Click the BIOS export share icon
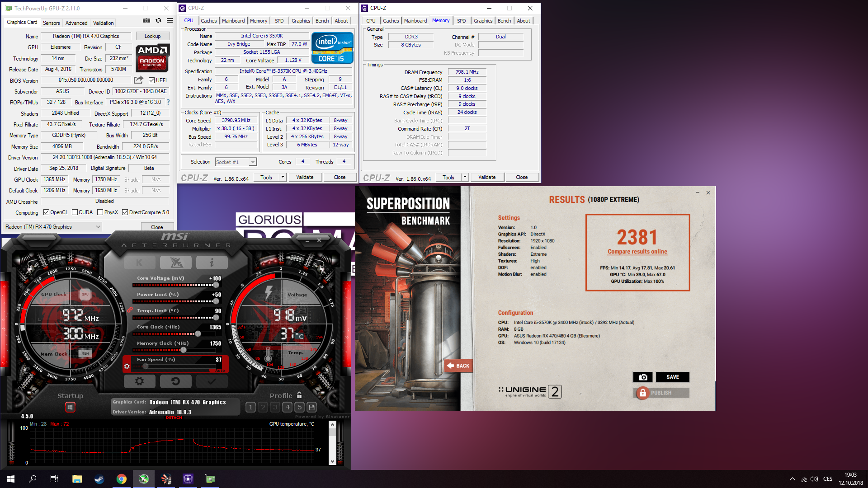This screenshot has width=868, height=488. (138, 80)
